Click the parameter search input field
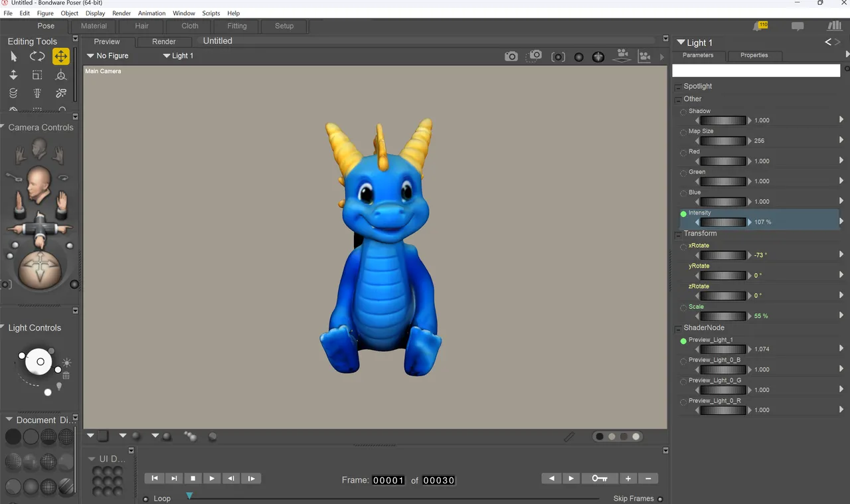The width and height of the screenshot is (850, 504). click(756, 70)
